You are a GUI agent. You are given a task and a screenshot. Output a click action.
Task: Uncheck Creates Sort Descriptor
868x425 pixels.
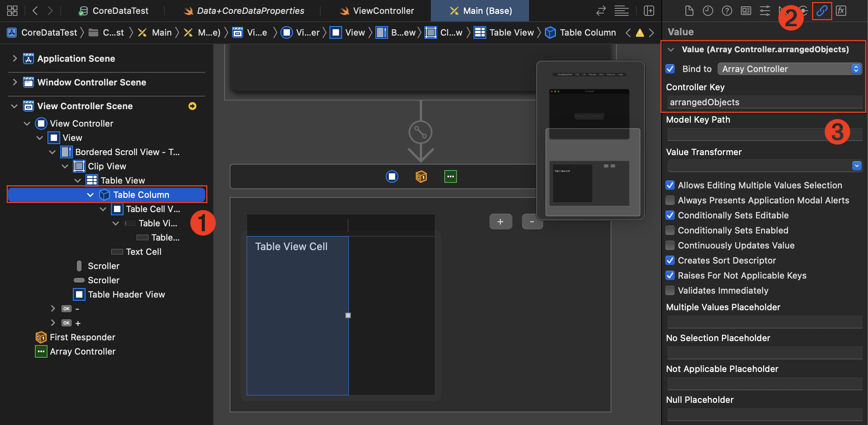(x=670, y=260)
